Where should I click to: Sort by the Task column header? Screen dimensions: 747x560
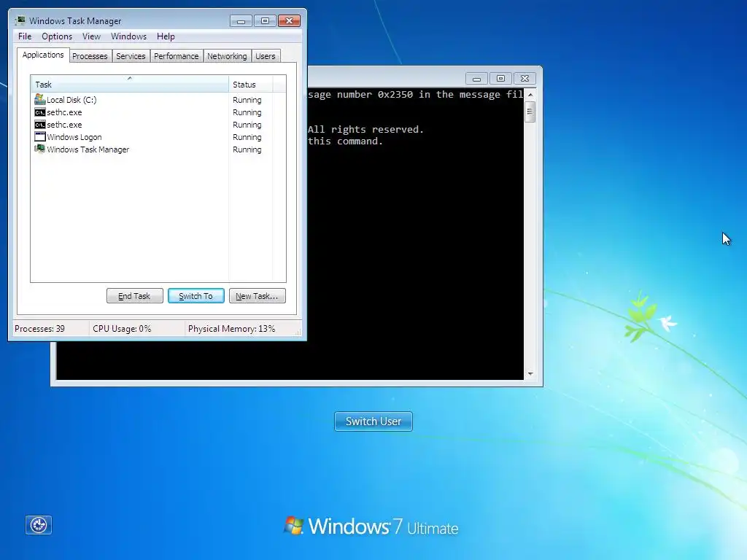[130, 85]
